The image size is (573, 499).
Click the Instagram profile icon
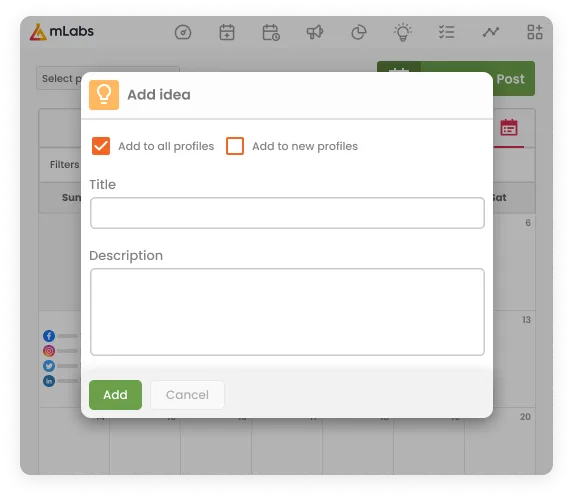point(49,351)
